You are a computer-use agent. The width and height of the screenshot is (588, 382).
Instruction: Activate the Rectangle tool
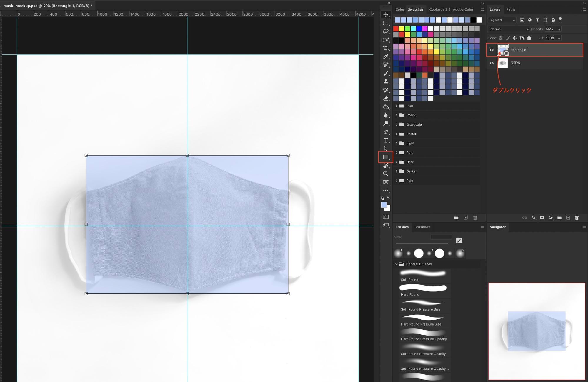coord(386,156)
